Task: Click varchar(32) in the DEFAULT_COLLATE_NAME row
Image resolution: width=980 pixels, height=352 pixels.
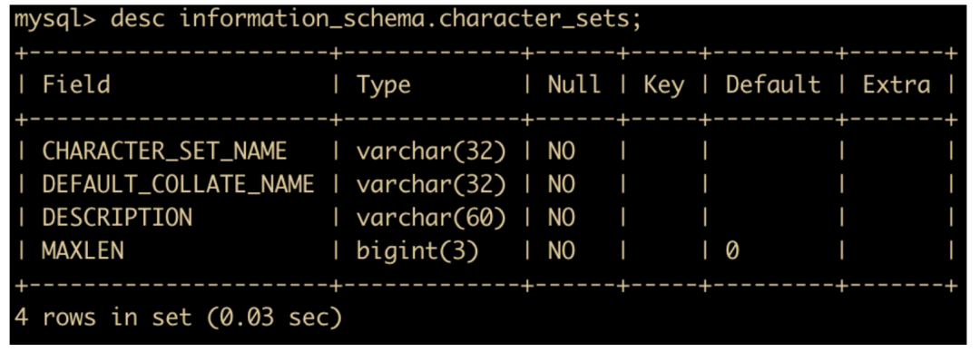Action: 432,184
